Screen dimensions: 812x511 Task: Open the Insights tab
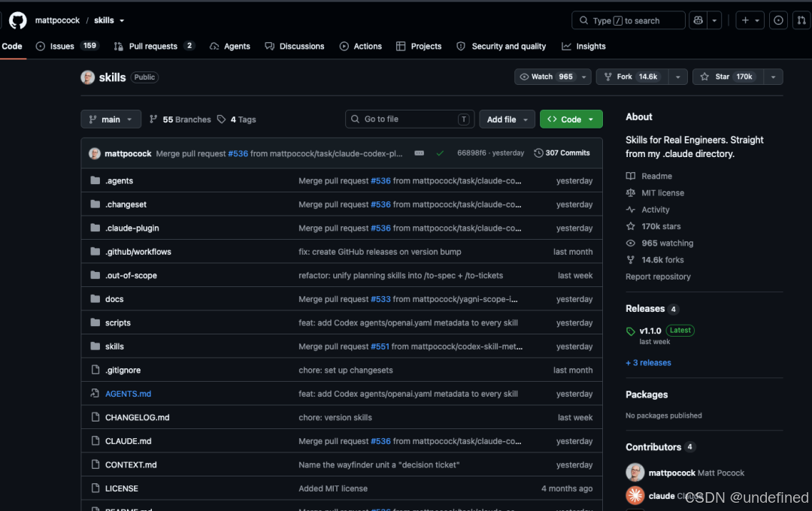583,46
